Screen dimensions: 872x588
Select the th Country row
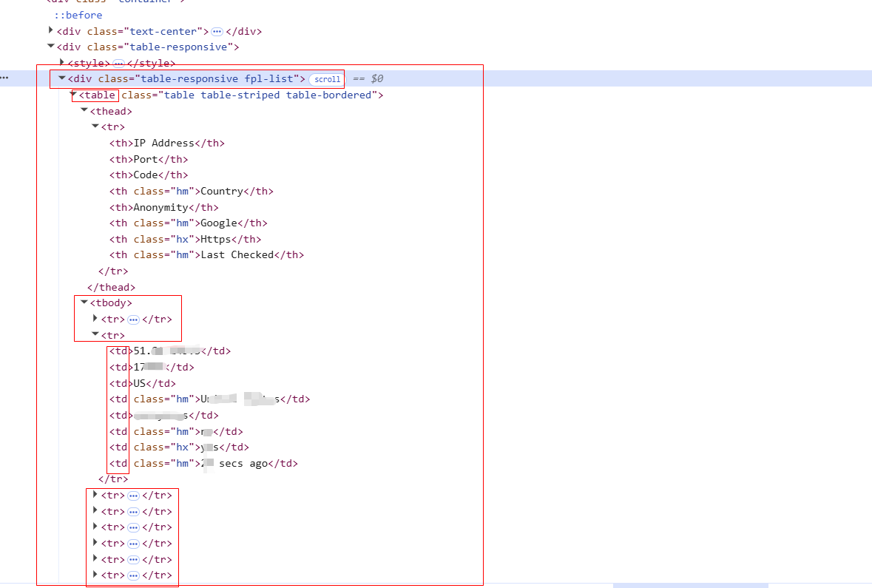click(192, 191)
